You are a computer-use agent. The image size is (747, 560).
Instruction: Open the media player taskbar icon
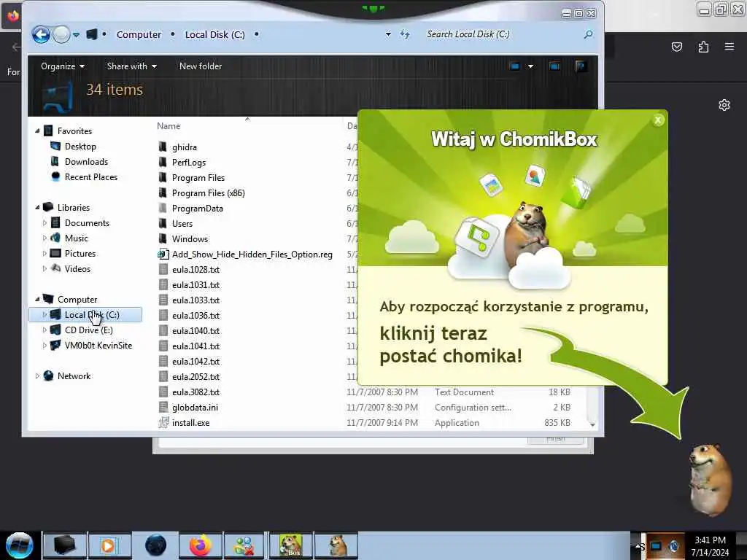(109, 545)
